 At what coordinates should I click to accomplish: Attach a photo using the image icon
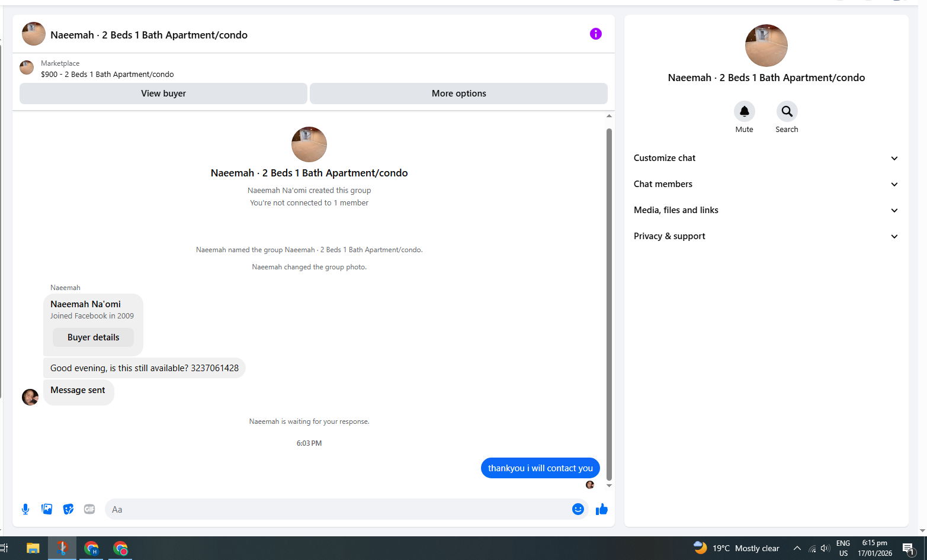pyautogui.click(x=47, y=509)
